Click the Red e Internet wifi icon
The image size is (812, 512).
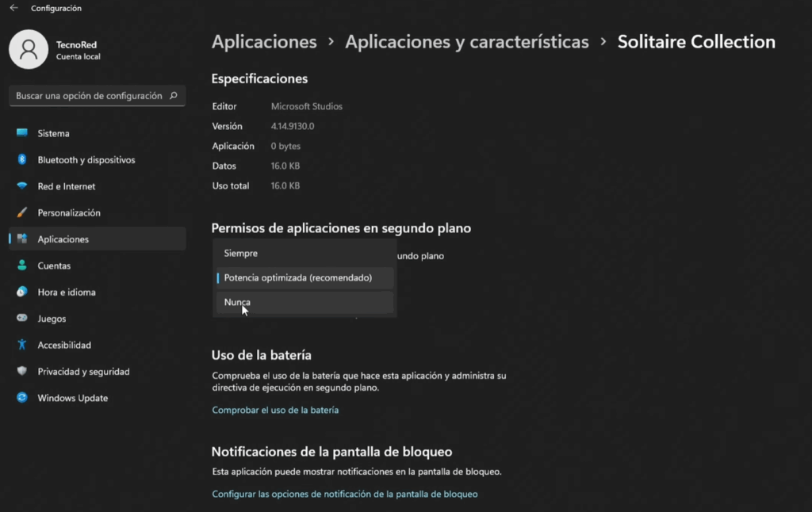point(21,185)
